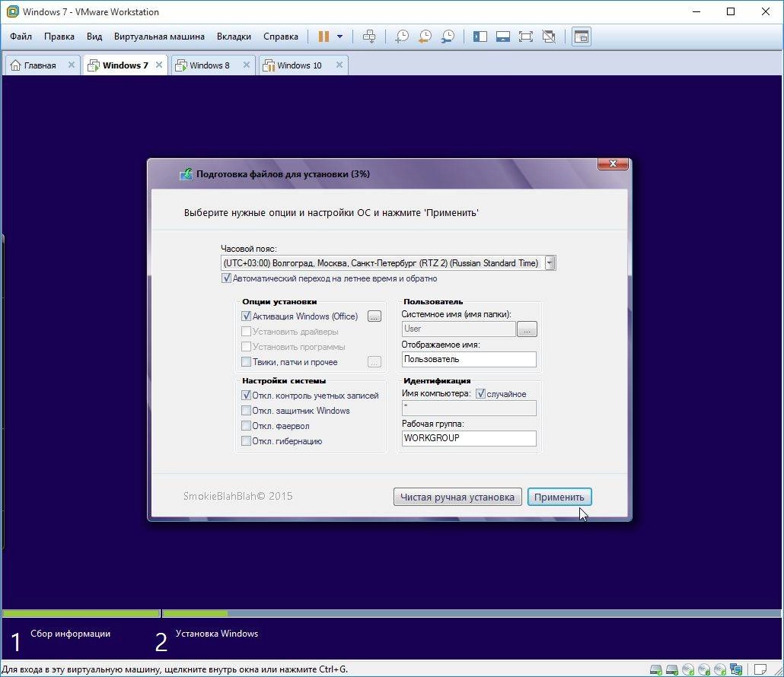Click the Отображаемое имя input field
The width and height of the screenshot is (784, 677).
[x=469, y=359]
